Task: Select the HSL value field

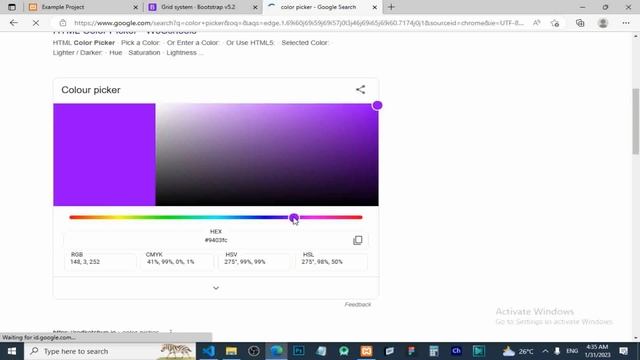Action: 331,262
